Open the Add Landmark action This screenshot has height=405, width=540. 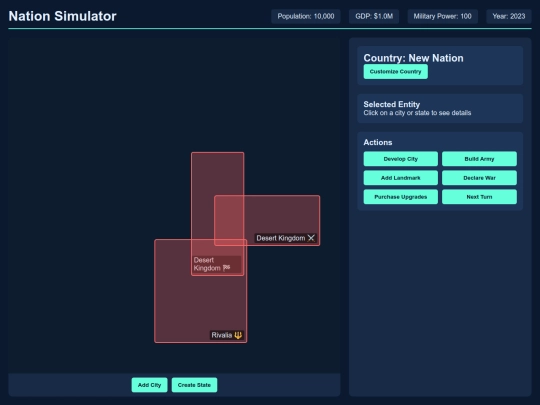[401, 178]
